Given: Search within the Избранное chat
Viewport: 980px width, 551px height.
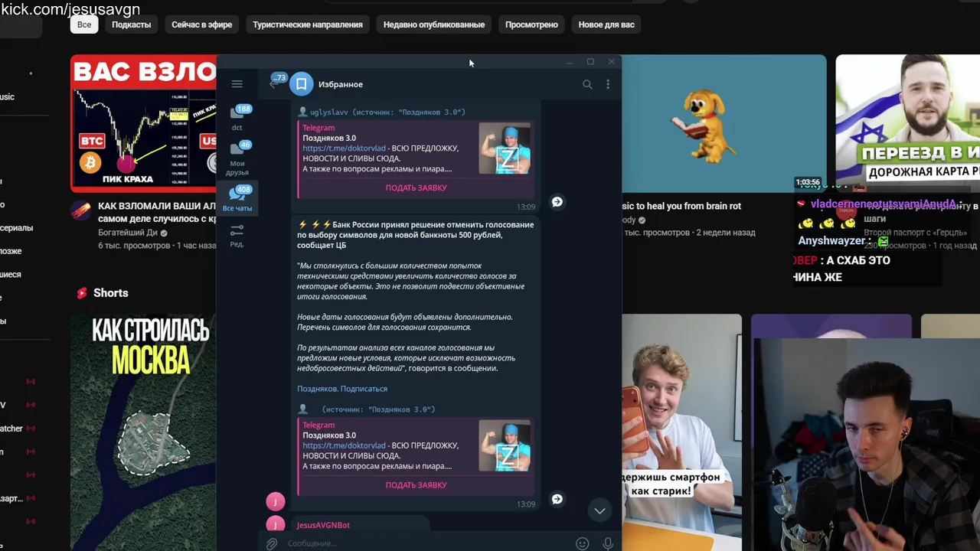Looking at the screenshot, I should (x=587, y=84).
